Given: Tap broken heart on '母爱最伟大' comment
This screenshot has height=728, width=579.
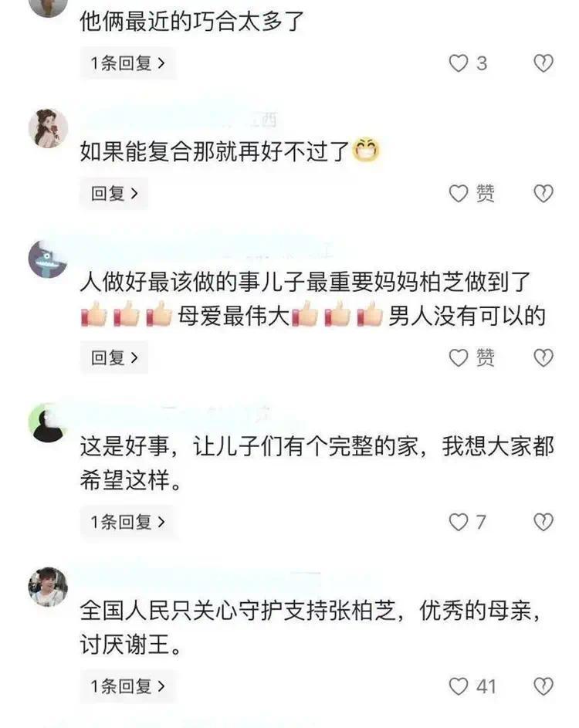Looking at the screenshot, I should point(543,357).
